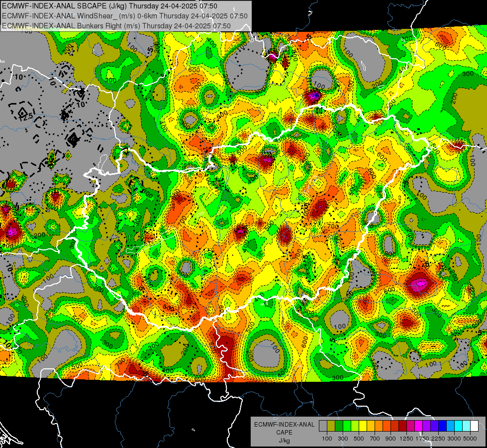The height and width of the screenshot is (448, 487).
Task: Click the legend value 5000
Action: pyautogui.click(x=470, y=439)
